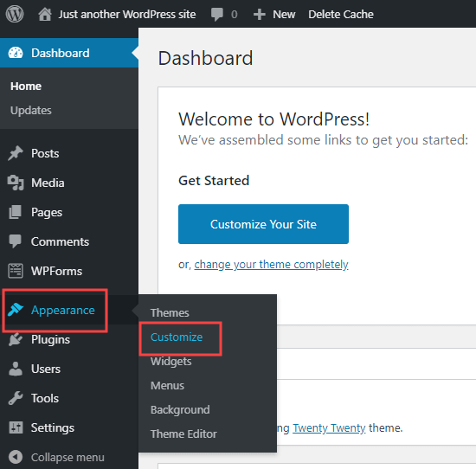Click the comments count 0
The width and height of the screenshot is (476, 469).
[234, 14]
